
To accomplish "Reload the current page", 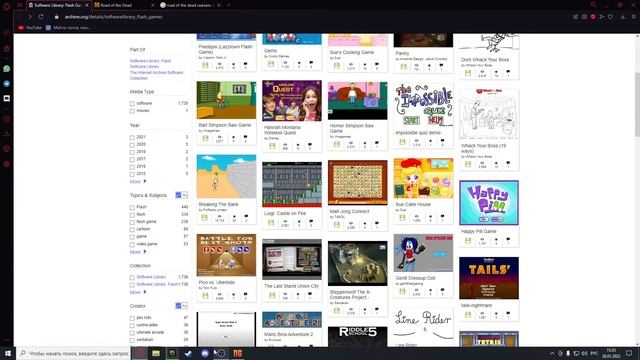I will click(41, 17).
